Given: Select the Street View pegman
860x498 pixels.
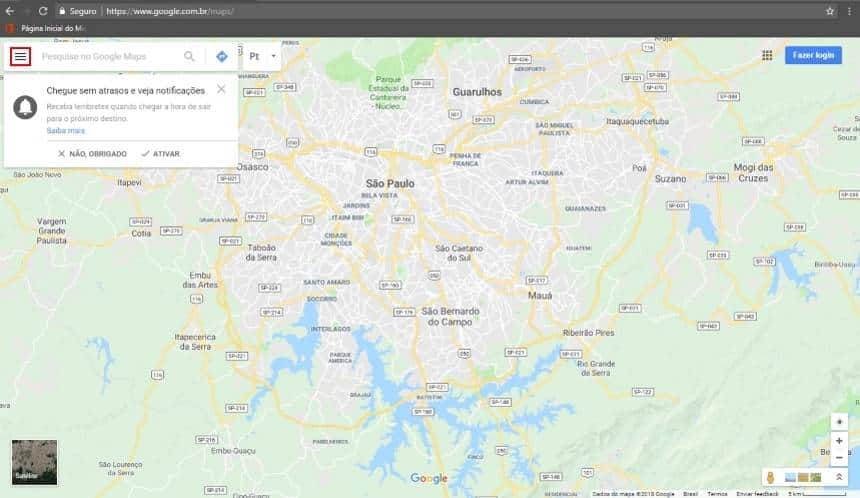Looking at the screenshot, I should 770,477.
